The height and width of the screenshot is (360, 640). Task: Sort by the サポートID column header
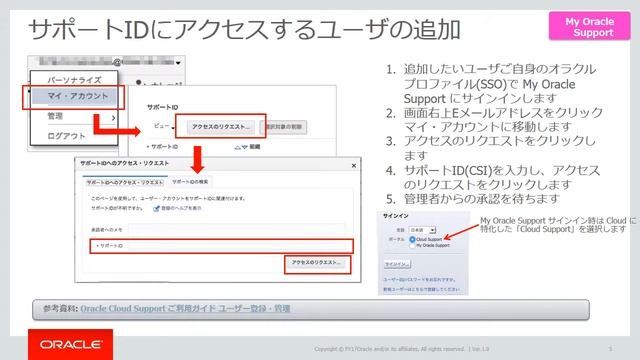click(x=164, y=147)
